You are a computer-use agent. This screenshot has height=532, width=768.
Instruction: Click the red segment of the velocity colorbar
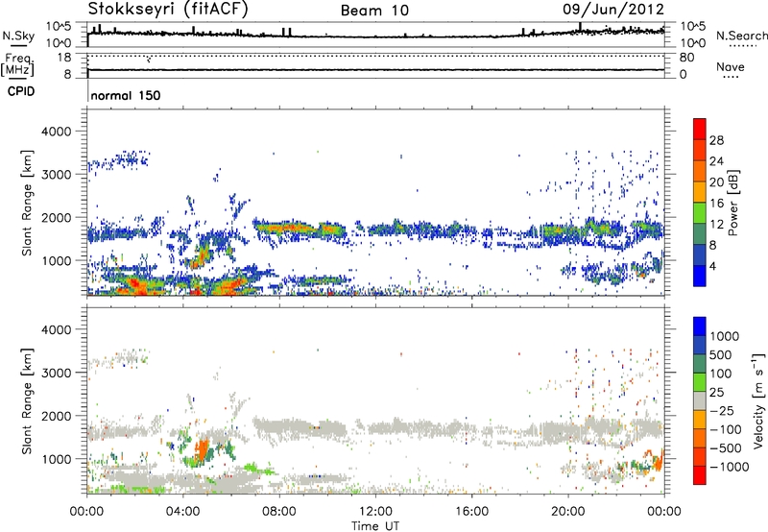pos(700,475)
